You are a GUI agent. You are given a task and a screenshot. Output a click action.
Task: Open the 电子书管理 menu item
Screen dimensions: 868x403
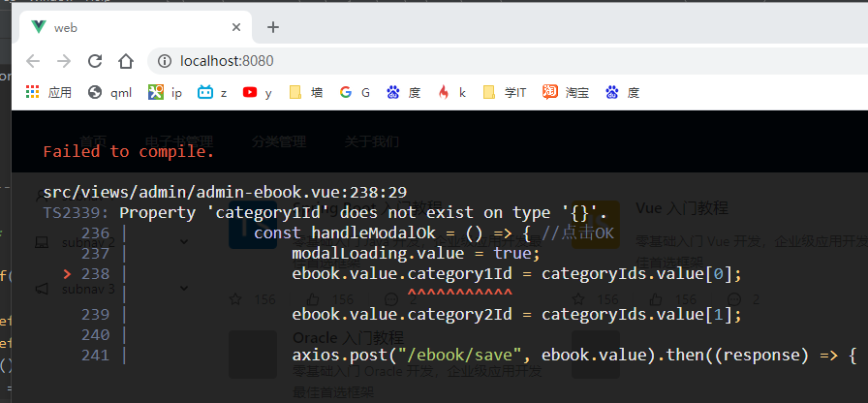click(x=179, y=141)
